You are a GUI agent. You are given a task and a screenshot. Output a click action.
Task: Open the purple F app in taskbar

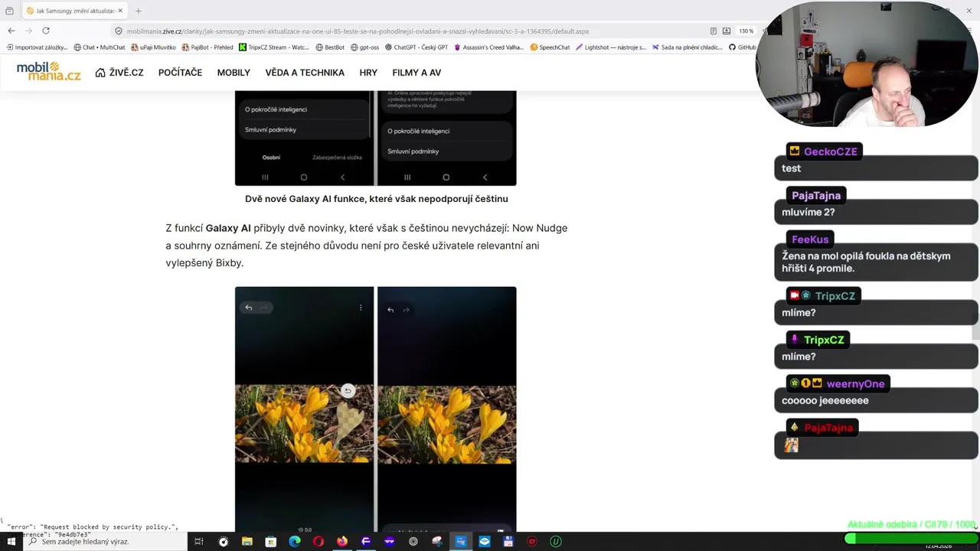click(366, 542)
